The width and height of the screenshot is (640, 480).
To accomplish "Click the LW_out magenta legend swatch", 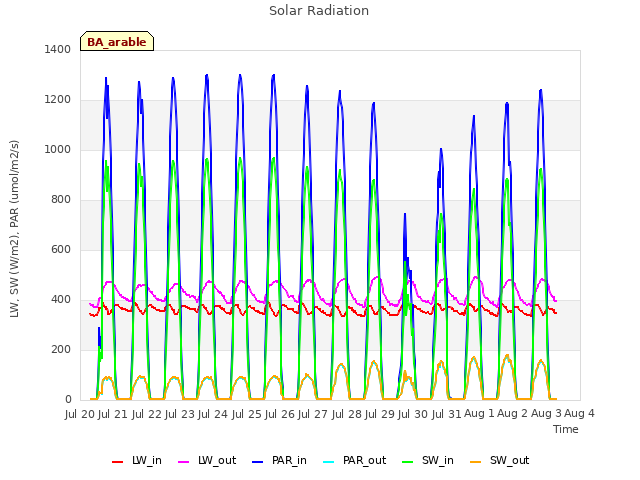I will point(184,462).
